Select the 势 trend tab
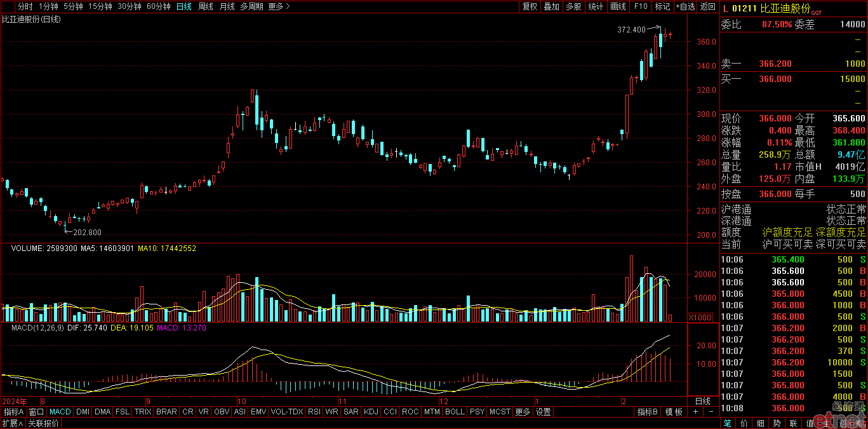 pyautogui.click(x=777, y=423)
